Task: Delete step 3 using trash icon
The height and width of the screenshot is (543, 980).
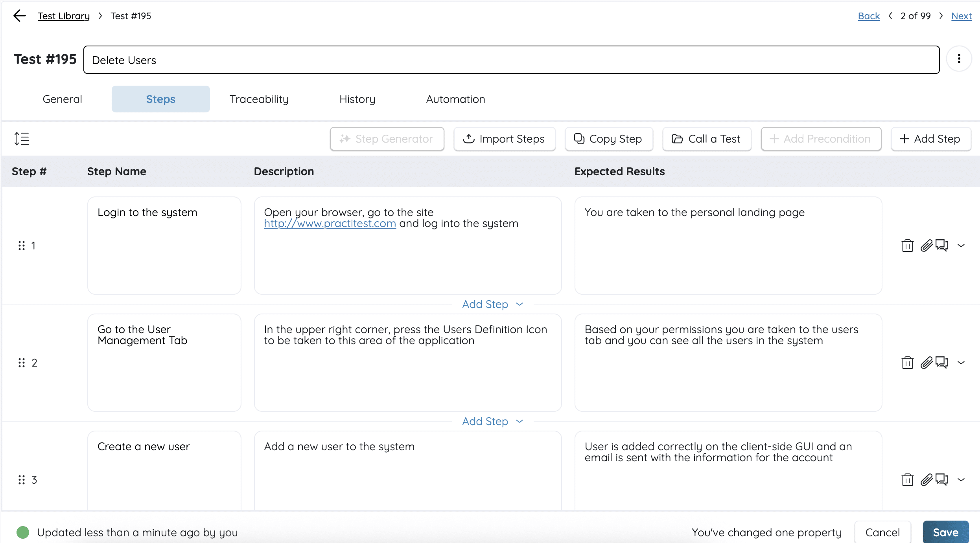Action: [x=907, y=480]
